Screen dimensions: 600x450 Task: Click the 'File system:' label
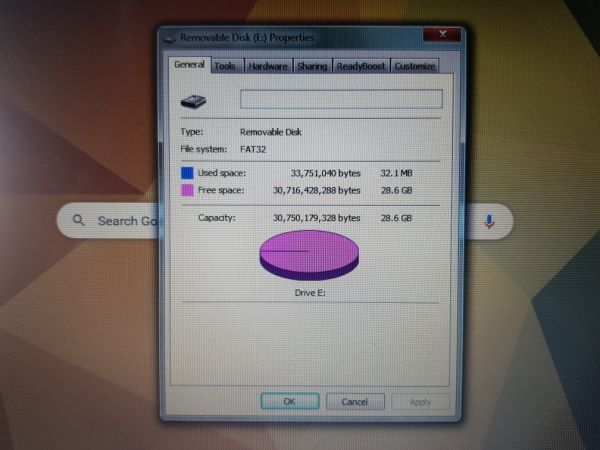pyautogui.click(x=204, y=149)
